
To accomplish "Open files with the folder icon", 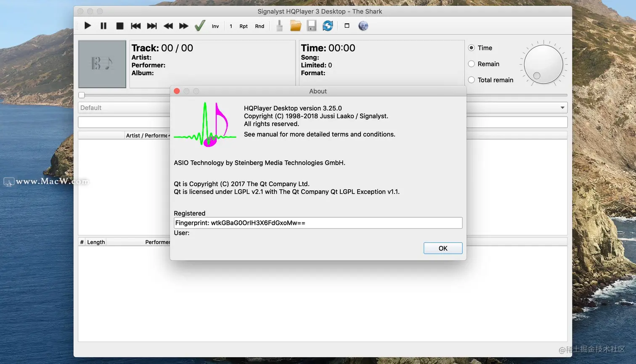I will pyautogui.click(x=296, y=26).
